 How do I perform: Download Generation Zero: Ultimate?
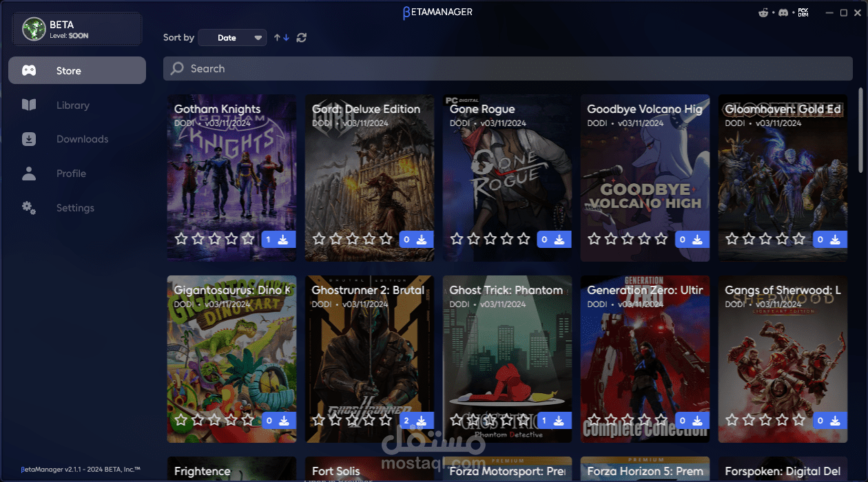click(x=692, y=421)
